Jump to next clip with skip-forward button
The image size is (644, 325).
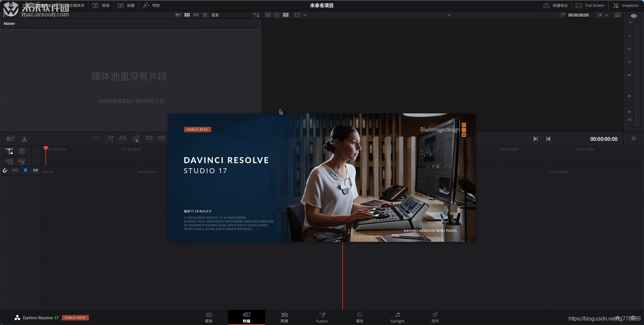pos(535,139)
